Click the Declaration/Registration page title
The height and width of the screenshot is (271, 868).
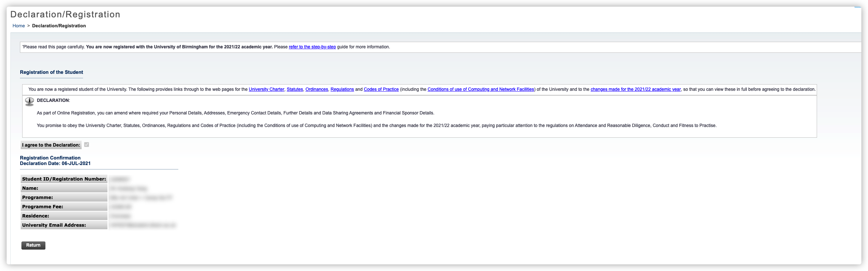(x=65, y=14)
